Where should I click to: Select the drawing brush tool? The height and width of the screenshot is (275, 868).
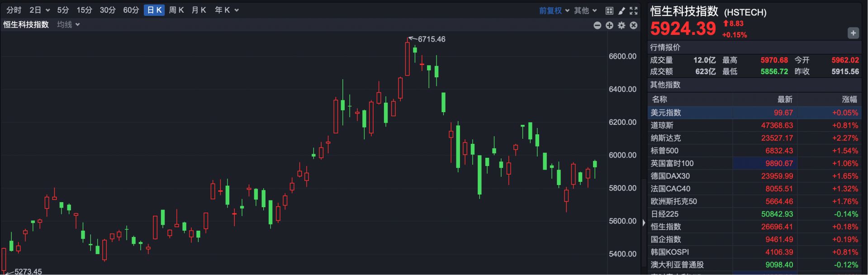tap(621, 10)
